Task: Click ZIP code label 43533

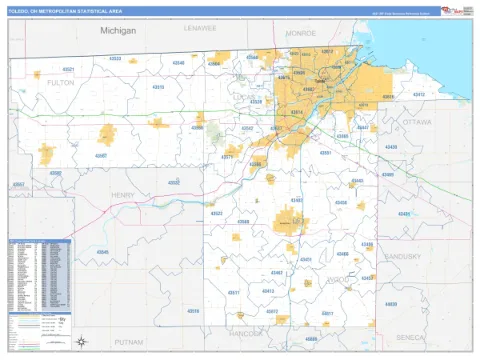Action: [115, 59]
